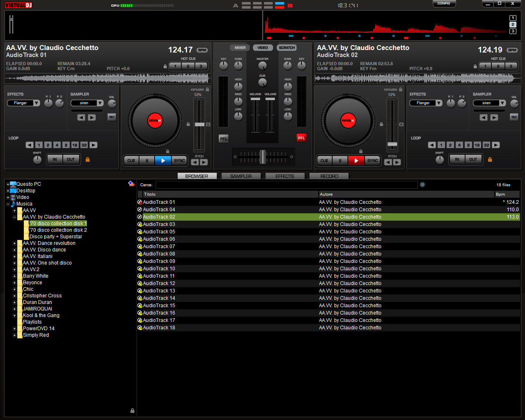Trigger left deck hot cue 3
The height and width of the screenshot is (420, 525).
[201, 66]
